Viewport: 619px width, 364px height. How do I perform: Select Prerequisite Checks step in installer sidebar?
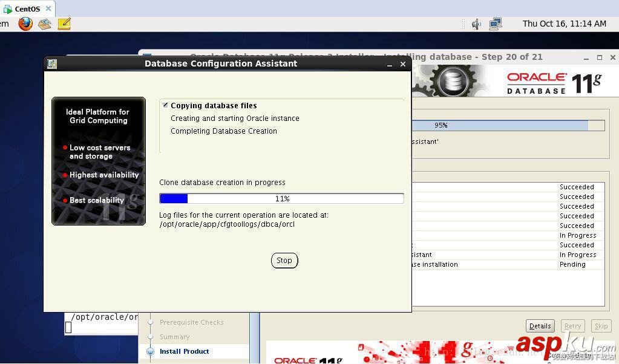coord(191,322)
